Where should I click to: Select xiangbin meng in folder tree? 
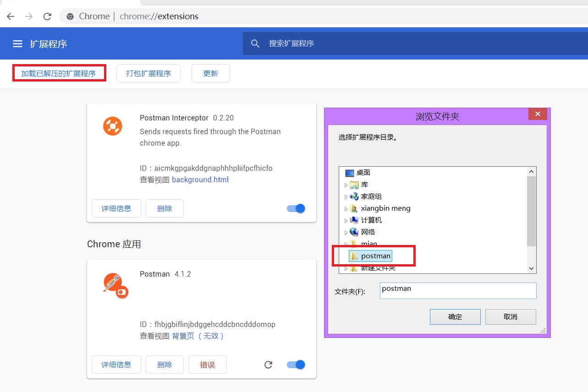coord(386,208)
